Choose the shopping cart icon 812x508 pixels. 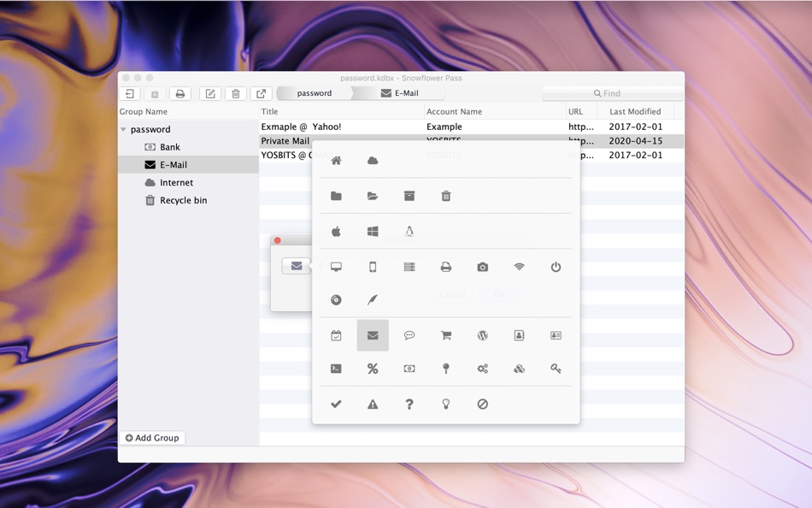click(446, 335)
